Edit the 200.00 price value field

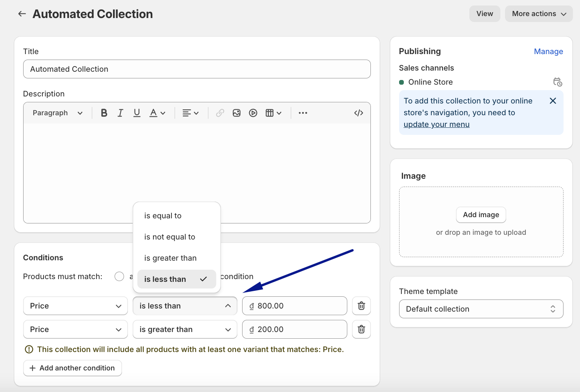(295, 329)
